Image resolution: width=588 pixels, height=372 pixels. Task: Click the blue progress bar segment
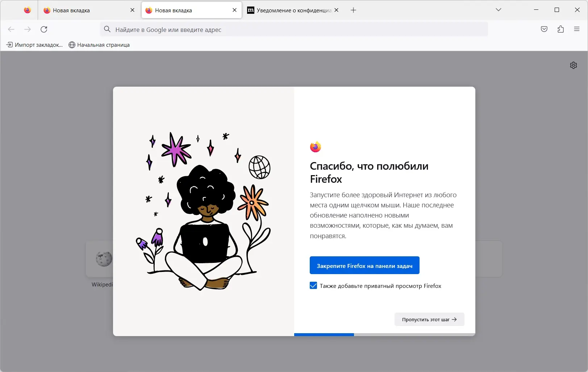[324, 334]
